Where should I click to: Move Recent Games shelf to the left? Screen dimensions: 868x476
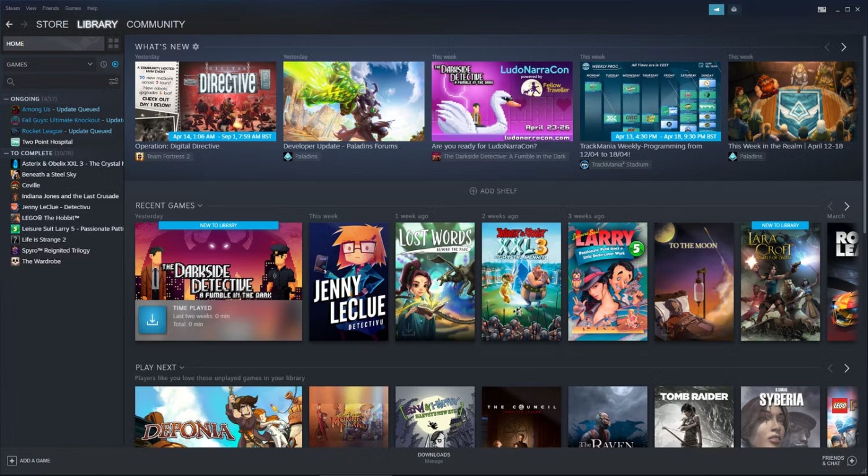830,206
